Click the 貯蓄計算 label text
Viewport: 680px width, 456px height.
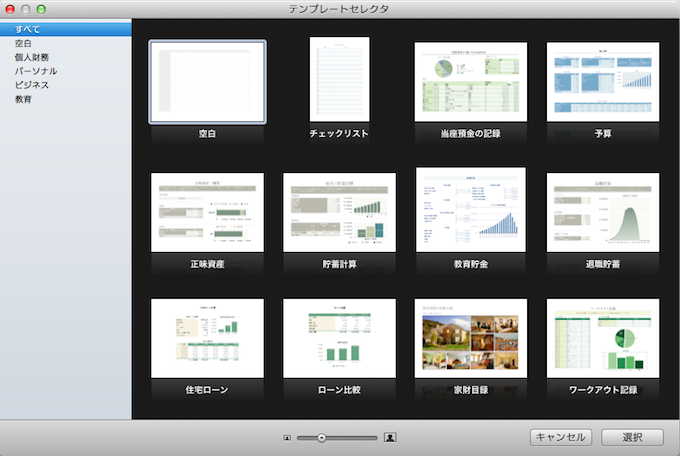340,264
